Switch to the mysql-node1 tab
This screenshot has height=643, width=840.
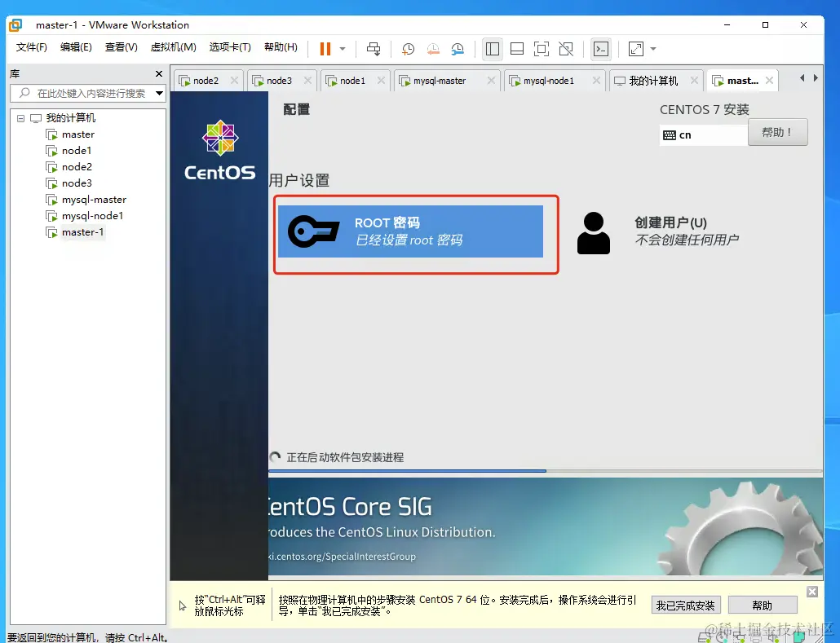coord(549,81)
